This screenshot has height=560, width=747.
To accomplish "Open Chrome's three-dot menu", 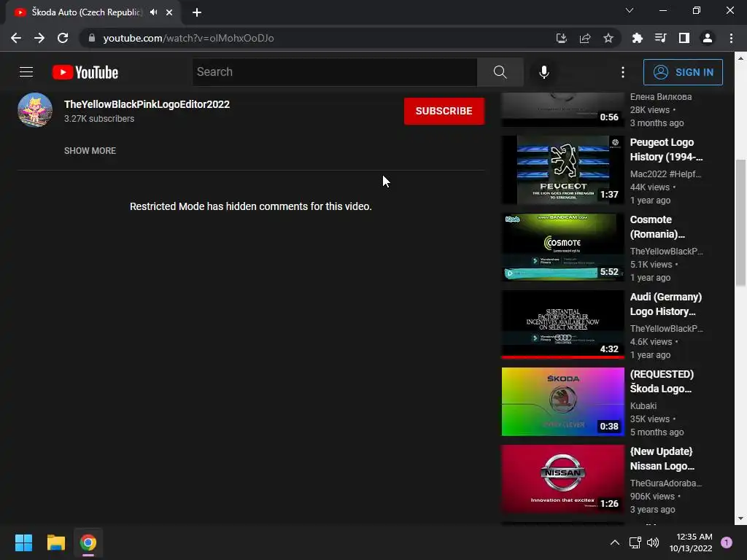I will click(x=731, y=38).
